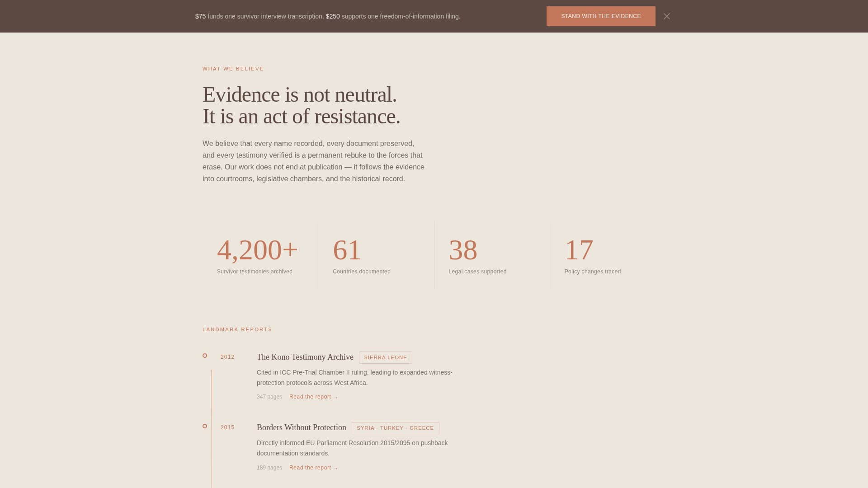Open the Borders Without Protection Read the report link
The height and width of the screenshot is (488, 868).
(313, 468)
